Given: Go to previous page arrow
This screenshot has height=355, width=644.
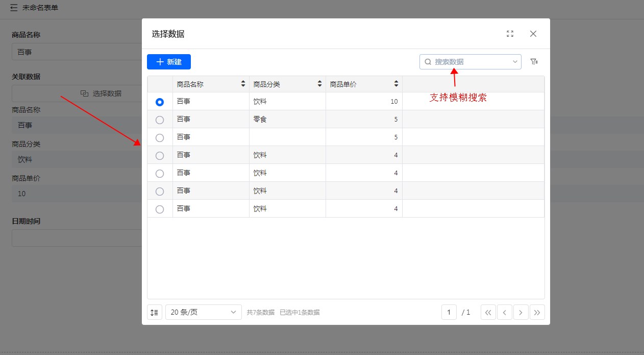Looking at the screenshot, I should (x=504, y=312).
